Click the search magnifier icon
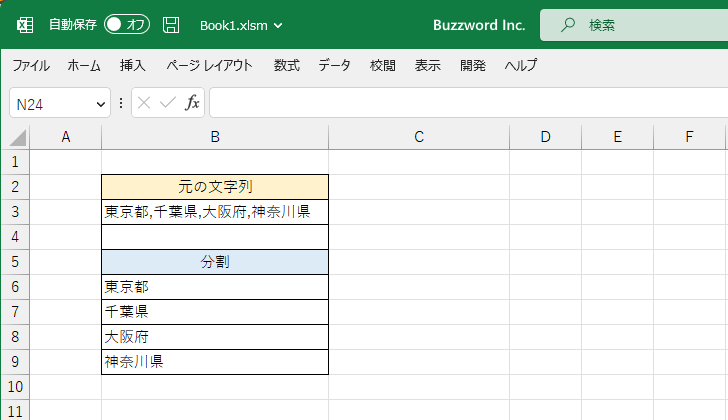The image size is (728, 420). pyautogui.click(x=567, y=25)
